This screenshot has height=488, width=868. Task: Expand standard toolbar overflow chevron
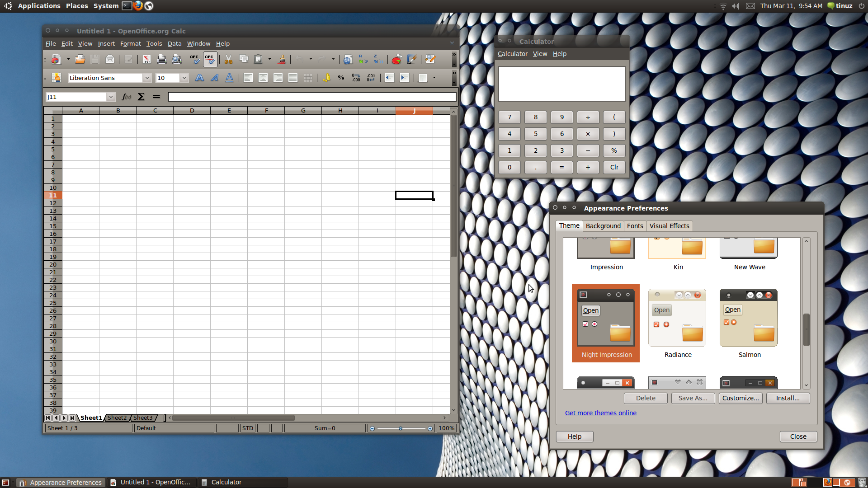pyautogui.click(x=454, y=59)
